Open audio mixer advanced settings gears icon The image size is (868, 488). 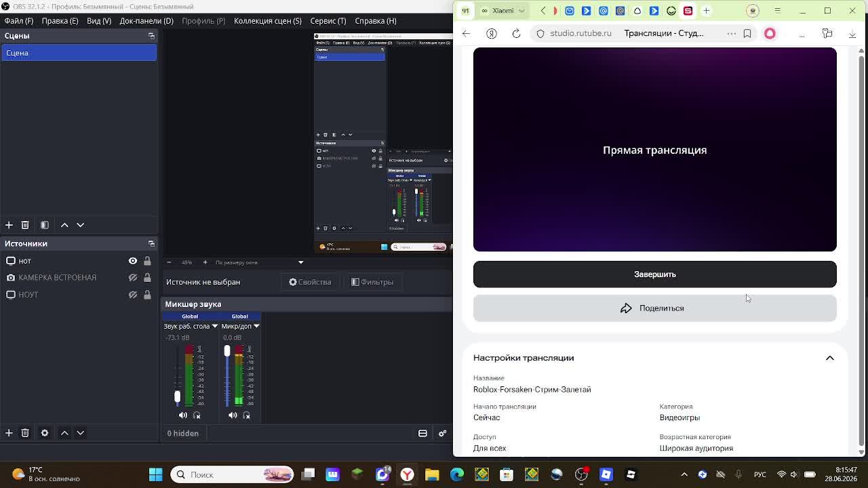click(x=442, y=433)
